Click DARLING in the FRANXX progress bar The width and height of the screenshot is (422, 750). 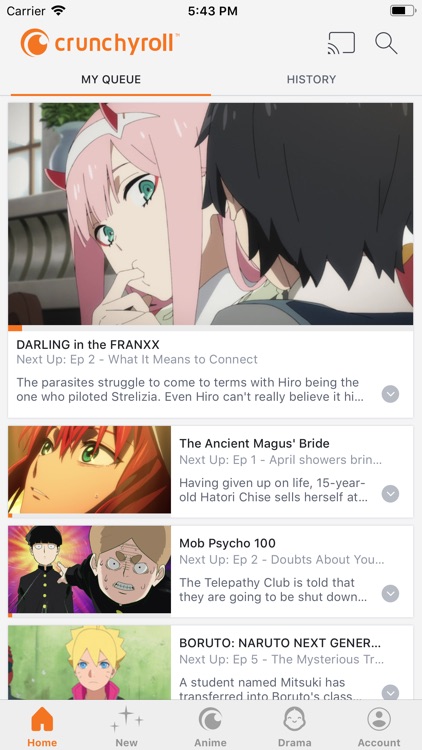[x=211, y=328]
